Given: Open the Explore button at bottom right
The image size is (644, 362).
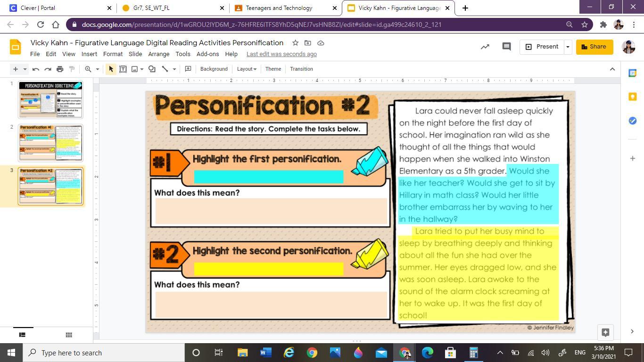Looking at the screenshot, I should pos(606,332).
